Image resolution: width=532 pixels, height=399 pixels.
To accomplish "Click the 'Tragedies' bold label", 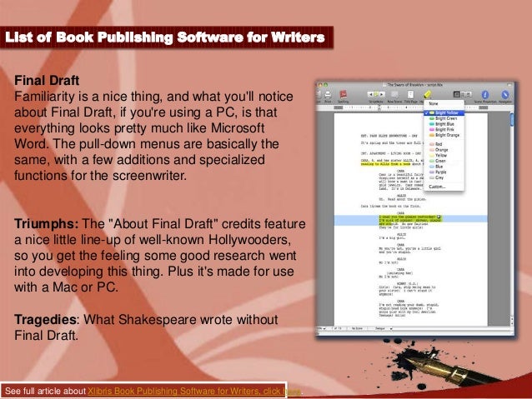I will click(46, 320).
